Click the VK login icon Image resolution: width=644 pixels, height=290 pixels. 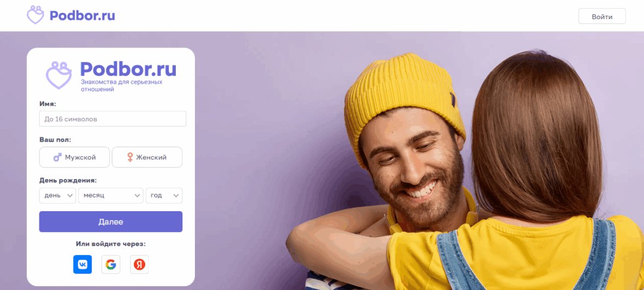click(x=83, y=265)
